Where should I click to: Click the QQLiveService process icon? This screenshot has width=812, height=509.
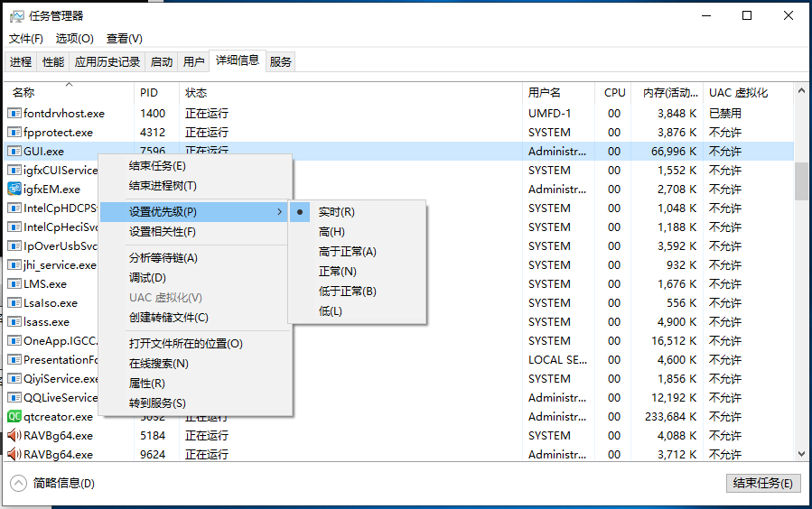click(x=14, y=397)
